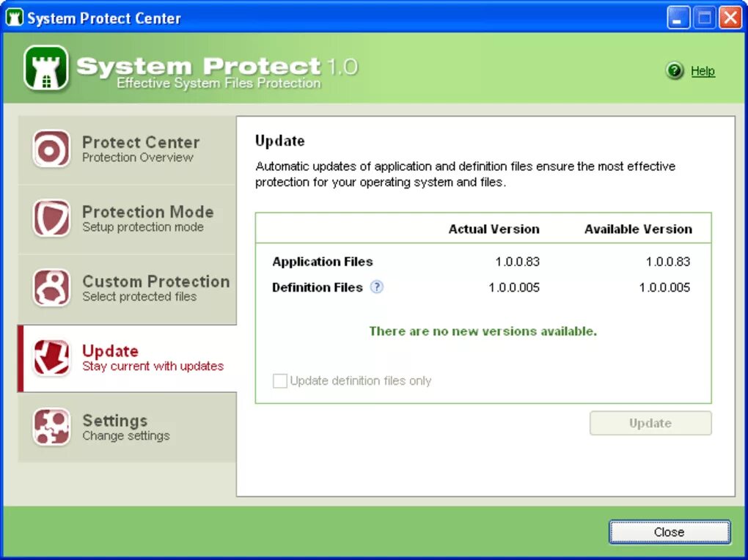Click the 'Effective System Files Protection' tagline
Screen dimensions: 748x560
(x=219, y=83)
